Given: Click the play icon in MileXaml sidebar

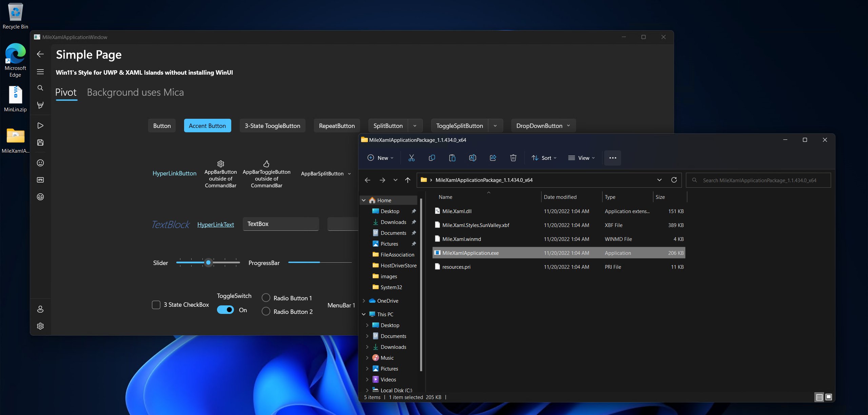Looking at the screenshot, I should [x=40, y=126].
